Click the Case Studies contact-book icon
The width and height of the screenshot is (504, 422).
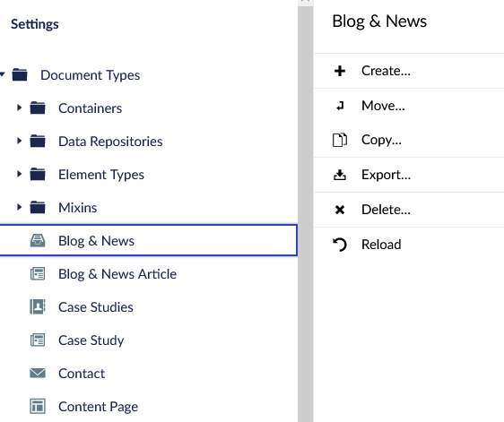38,307
